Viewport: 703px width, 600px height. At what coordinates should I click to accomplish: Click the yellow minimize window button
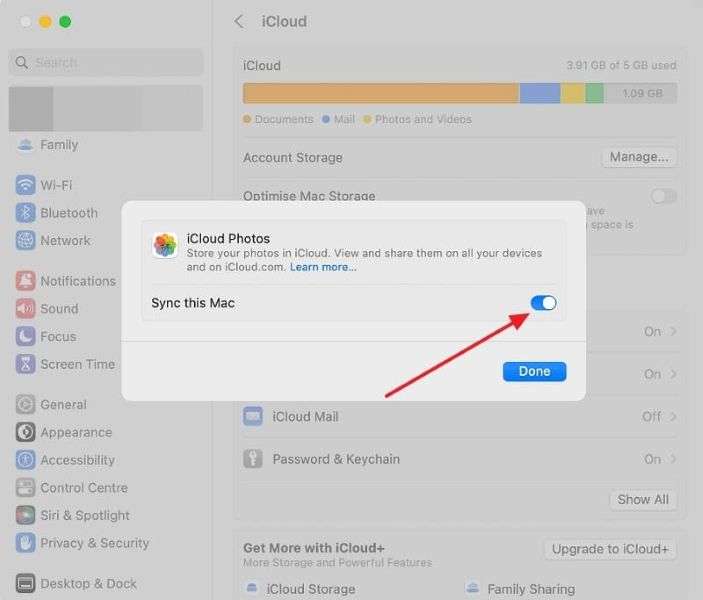(x=45, y=22)
